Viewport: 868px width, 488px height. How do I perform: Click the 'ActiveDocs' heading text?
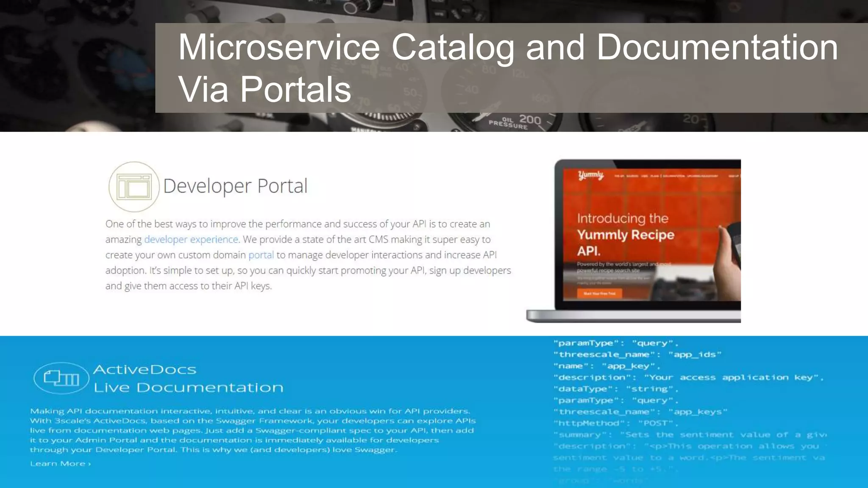(x=145, y=369)
